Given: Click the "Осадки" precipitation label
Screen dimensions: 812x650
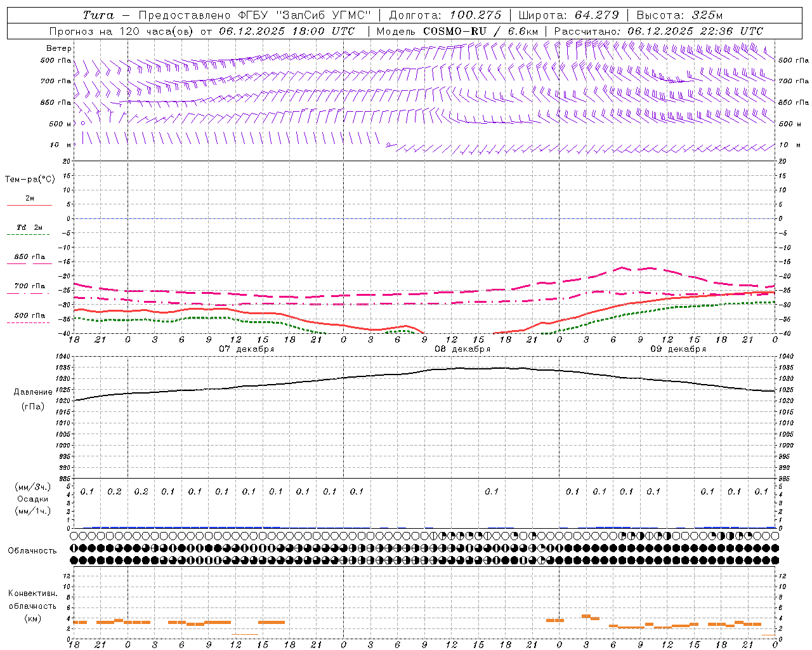Looking at the screenshot, I should pos(32,499).
